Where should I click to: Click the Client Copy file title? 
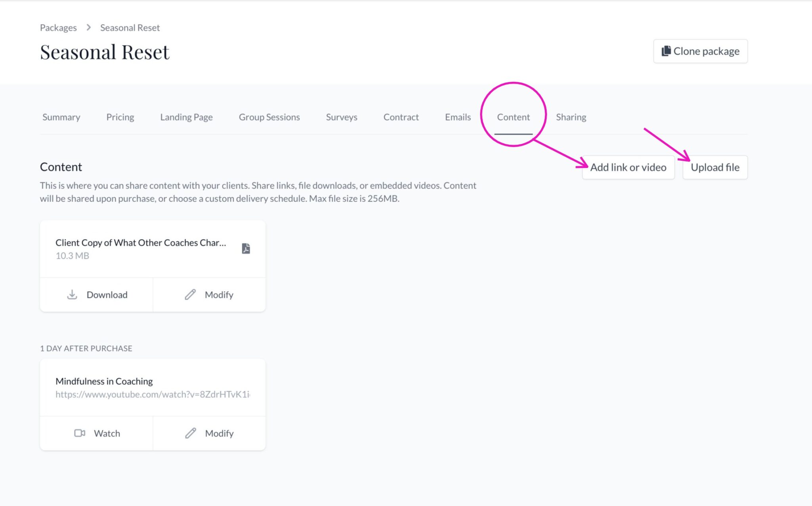click(x=141, y=242)
